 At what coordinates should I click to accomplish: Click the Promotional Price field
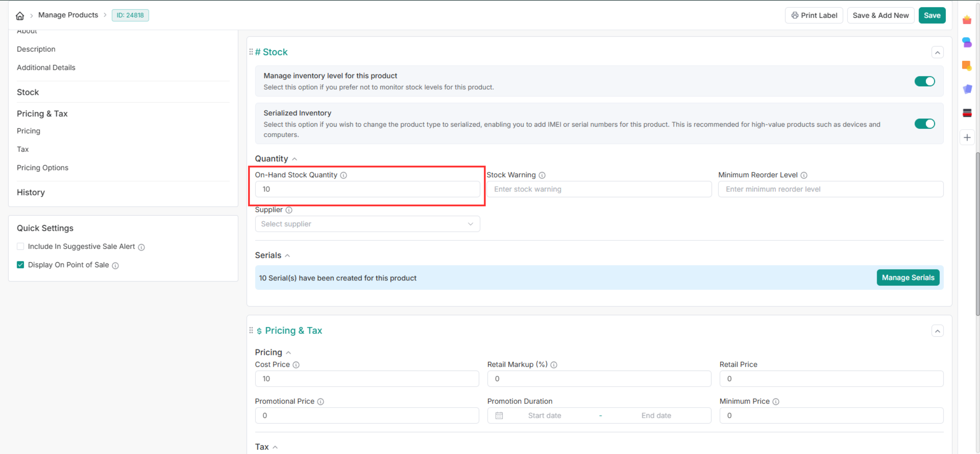point(367,416)
